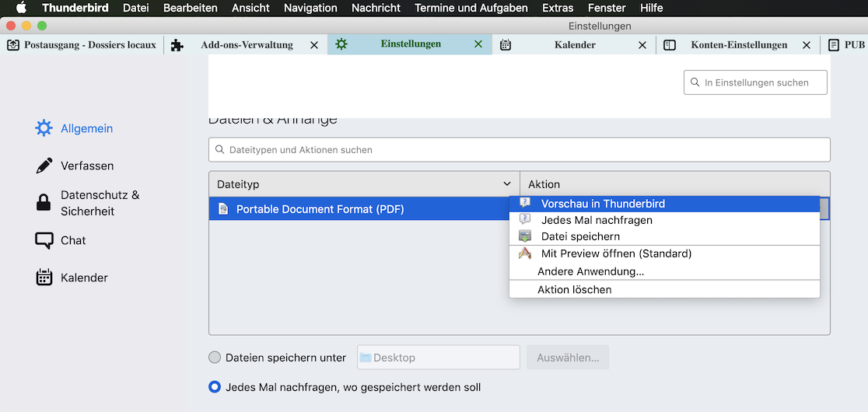868x412 pixels.
Task: Open the Thunderbird application menu
Action: click(75, 8)
